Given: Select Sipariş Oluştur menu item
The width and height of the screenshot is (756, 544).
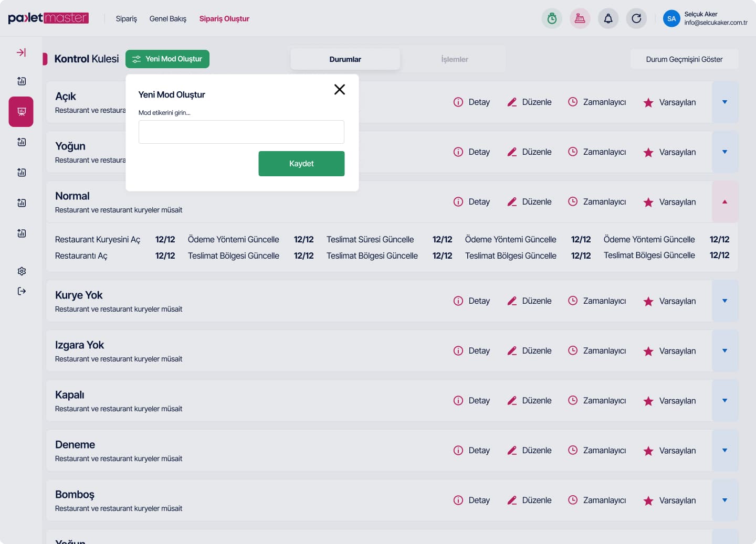Looking at the screenshot, I should [224, 19].
